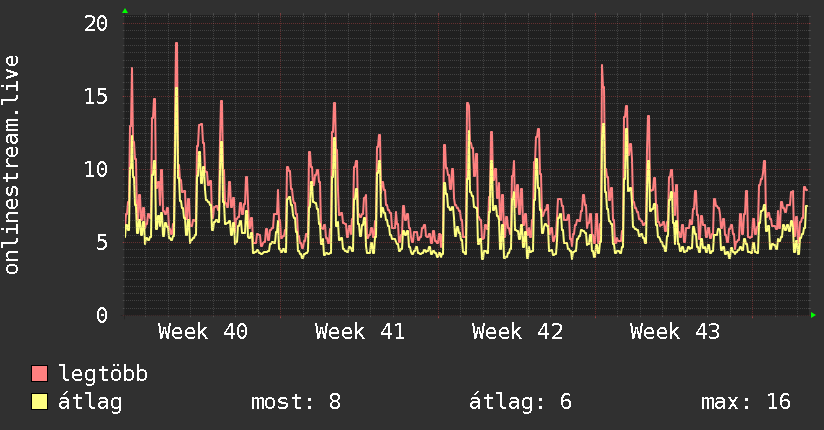Click the onlinestream.live vertical axis title
824x430 pixels.
click(x=11, y=165)
